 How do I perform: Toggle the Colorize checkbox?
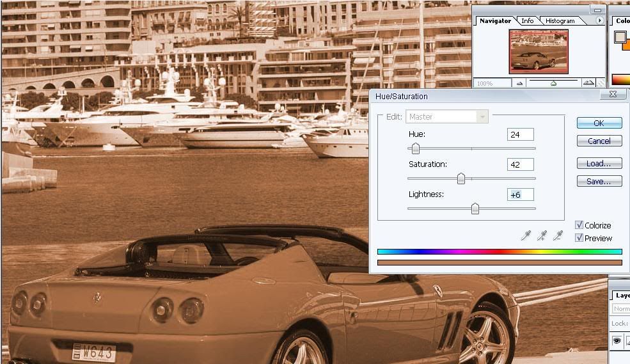[579, 225]
